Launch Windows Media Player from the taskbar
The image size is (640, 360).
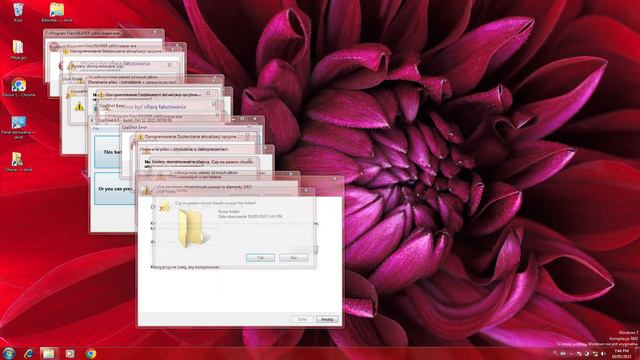pyautogui.click(x=70, y=353)
